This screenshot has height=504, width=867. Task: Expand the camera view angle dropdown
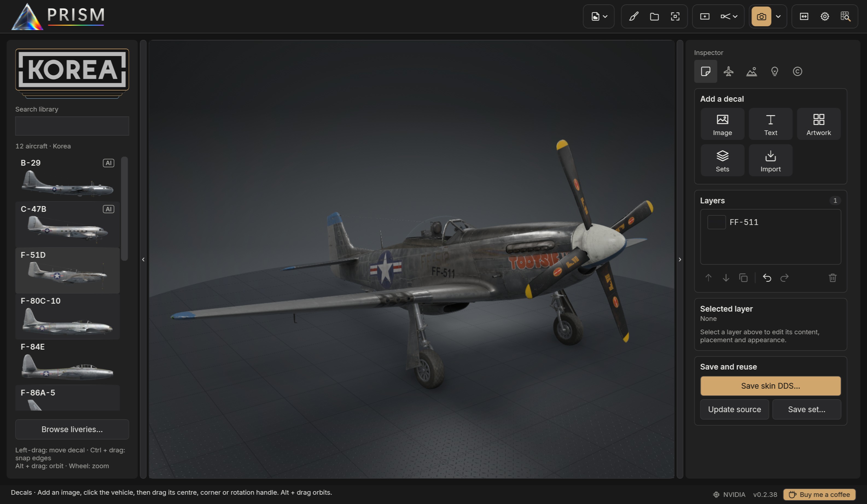pyautogui.click(x=729, y=16)
